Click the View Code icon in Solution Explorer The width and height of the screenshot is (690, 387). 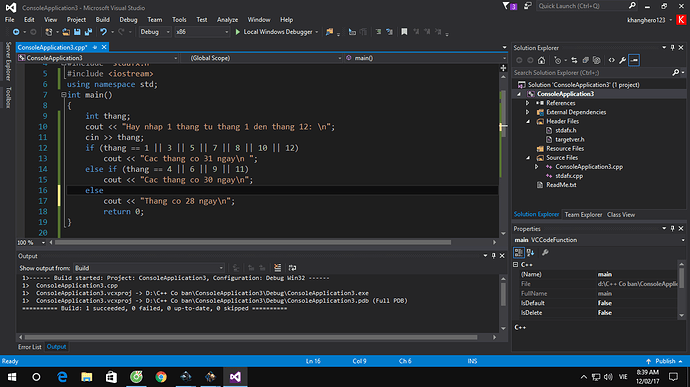[x=612, y=60]
